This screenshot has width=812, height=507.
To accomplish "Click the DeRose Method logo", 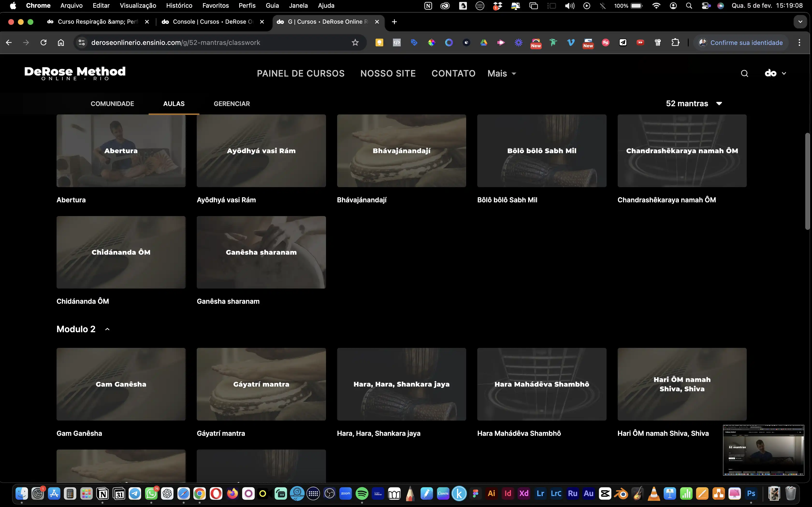I will (x=75, y=73).
